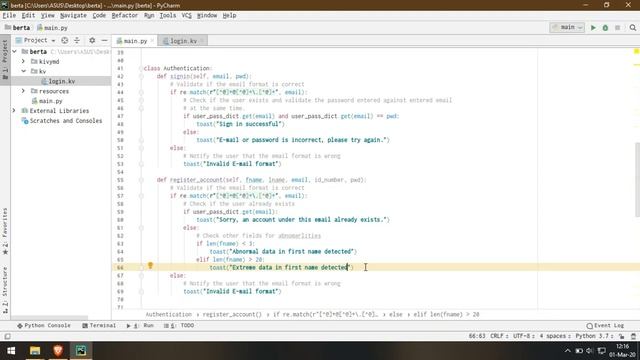Open the Terminal tool window

click(99, 326)
